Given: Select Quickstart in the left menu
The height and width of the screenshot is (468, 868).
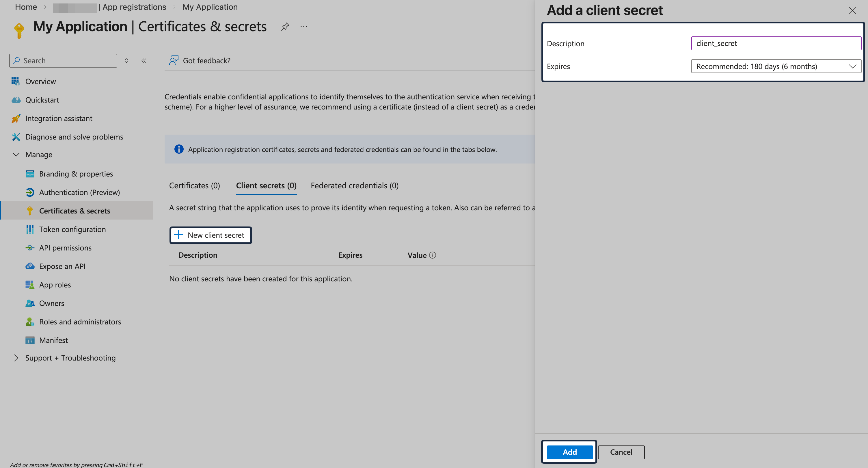Looking at the screenshot, I should click(x=42, y=100).
